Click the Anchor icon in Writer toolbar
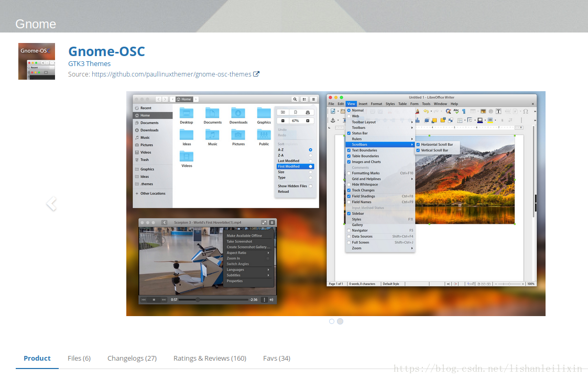The width and height of the screenshot is (588, 379). tap(333, 121)
